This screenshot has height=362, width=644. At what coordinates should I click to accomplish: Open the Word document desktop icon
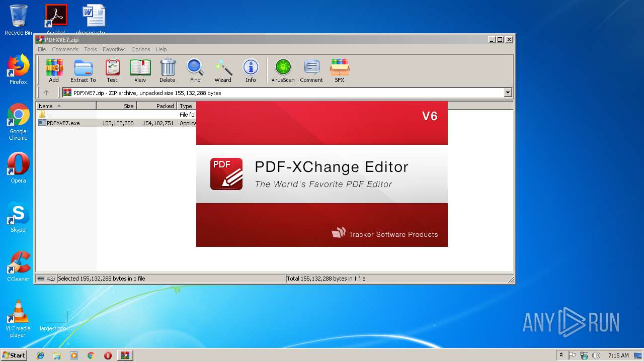tap(94, 19)
